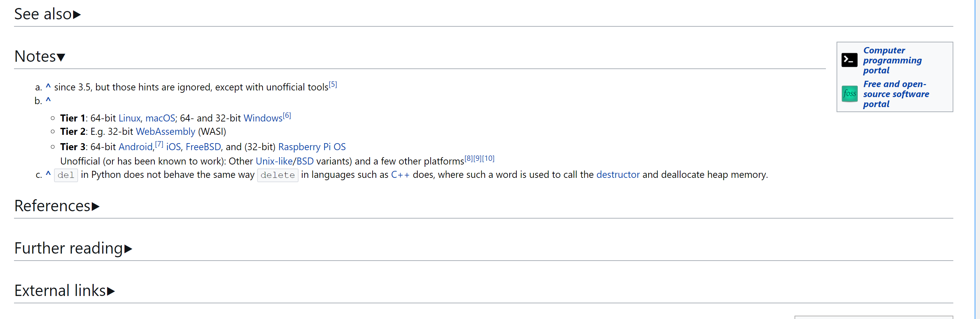The height and width of the screenshot is (319, 980).
Task: Click the Computer programming portal terminal icon
Action: click(849, 60)
